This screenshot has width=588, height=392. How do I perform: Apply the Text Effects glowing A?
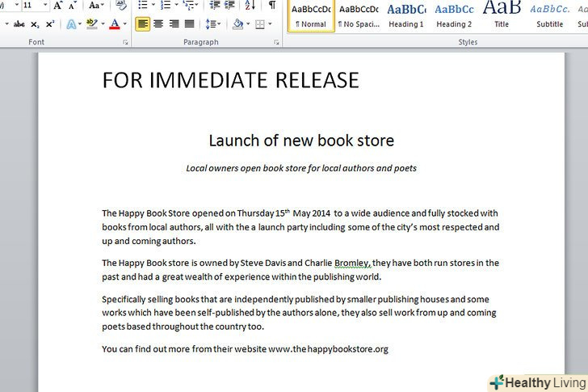(71, 24)
